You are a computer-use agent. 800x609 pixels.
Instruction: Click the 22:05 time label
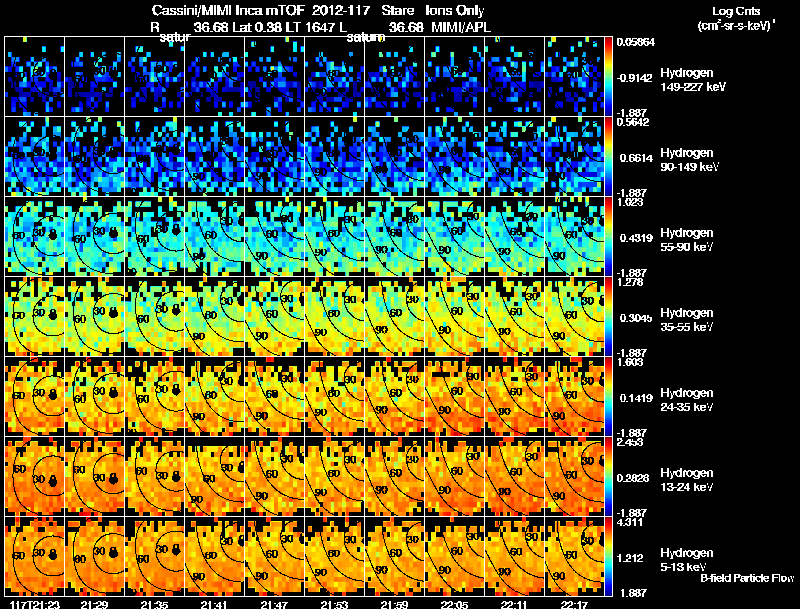(x=455, y=605)
